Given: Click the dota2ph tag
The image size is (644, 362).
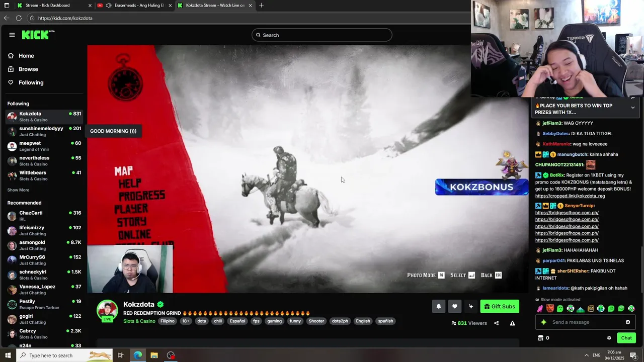Looking at the screenshot, I should (340, 321).
